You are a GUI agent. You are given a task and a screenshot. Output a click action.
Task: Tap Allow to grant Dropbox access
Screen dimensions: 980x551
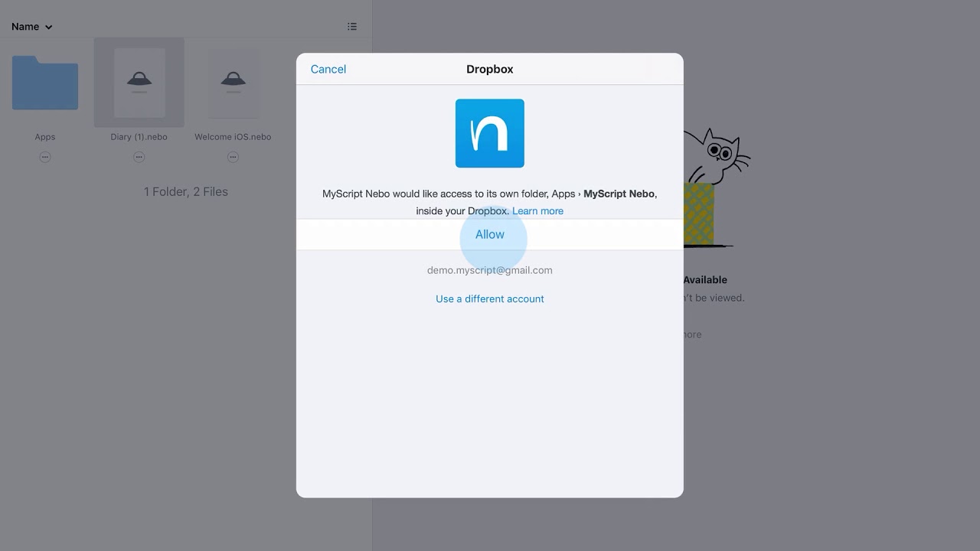tap(489, 234)
